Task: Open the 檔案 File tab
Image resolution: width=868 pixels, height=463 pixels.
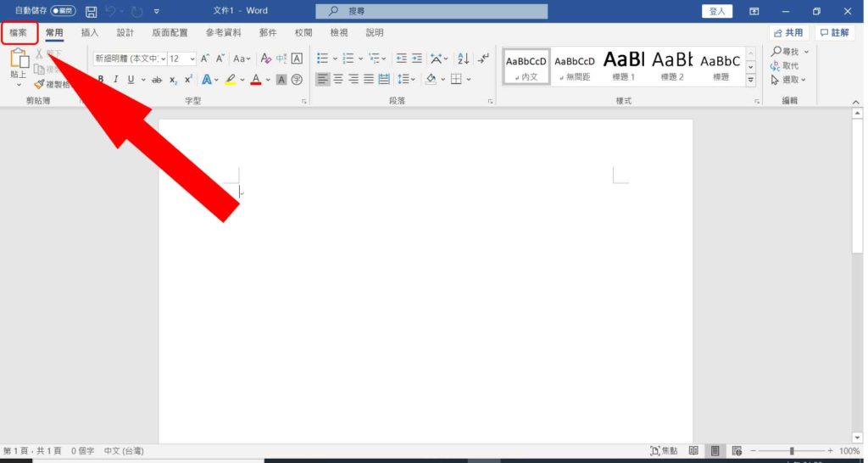Action: coord(19,33)
